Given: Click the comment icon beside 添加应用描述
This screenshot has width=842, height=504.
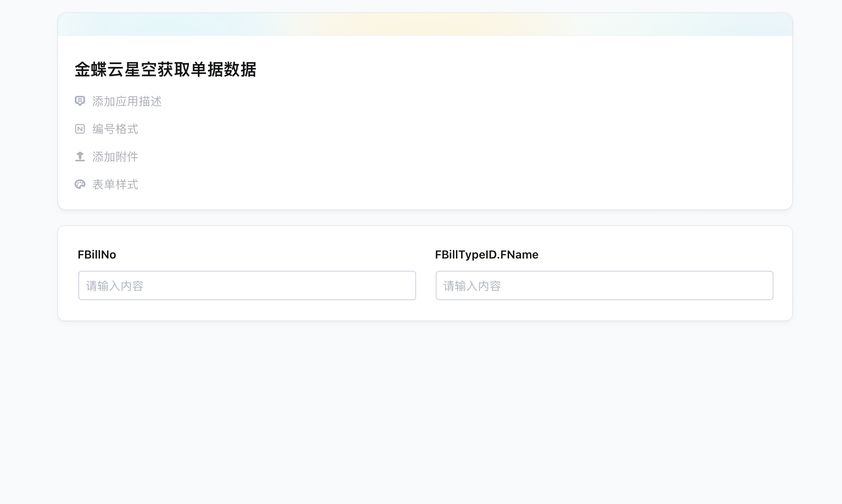Looking at the screenshot, I should click(x=80, y=101).
